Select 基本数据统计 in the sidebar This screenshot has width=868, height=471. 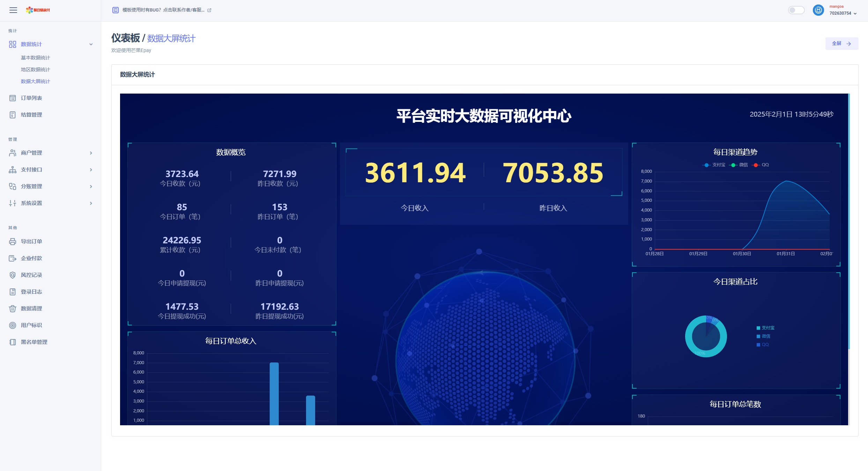point(35,58)
